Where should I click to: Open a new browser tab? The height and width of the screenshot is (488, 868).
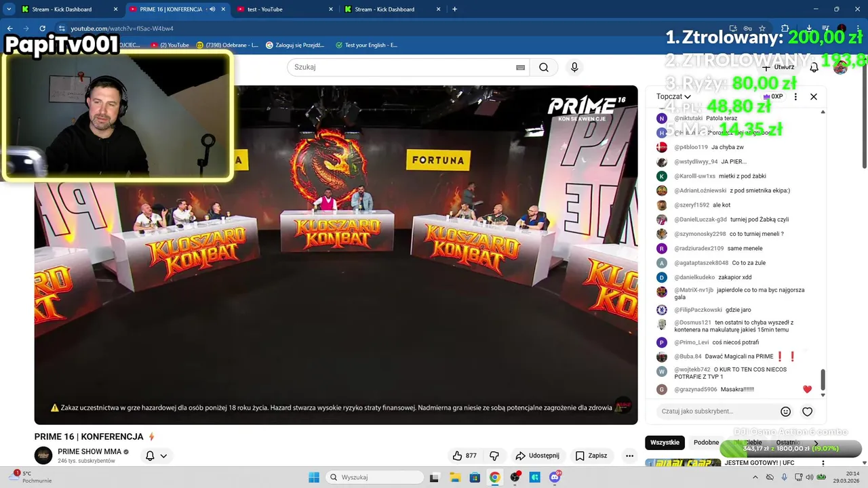454,9
